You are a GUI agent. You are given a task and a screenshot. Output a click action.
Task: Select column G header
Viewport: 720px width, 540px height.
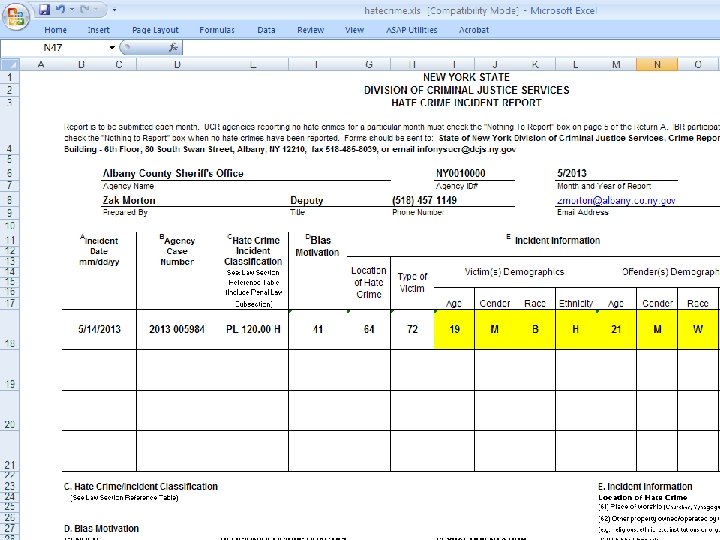369,64
